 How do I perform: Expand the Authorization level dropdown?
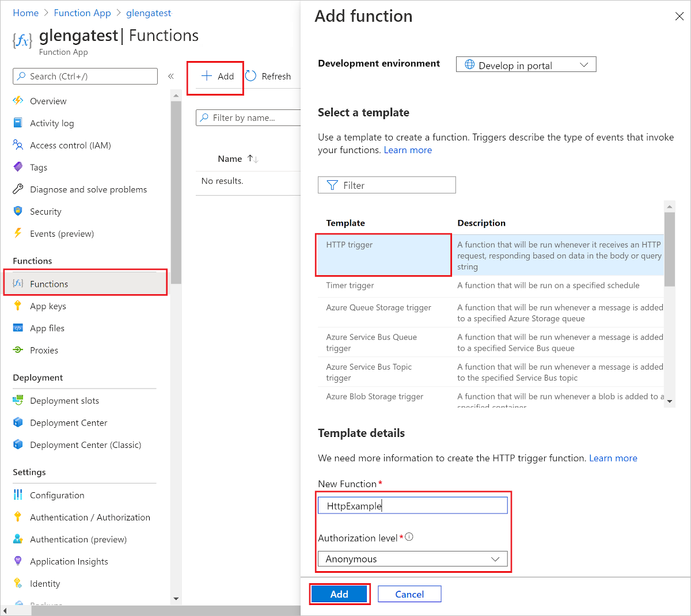point(412,559)
